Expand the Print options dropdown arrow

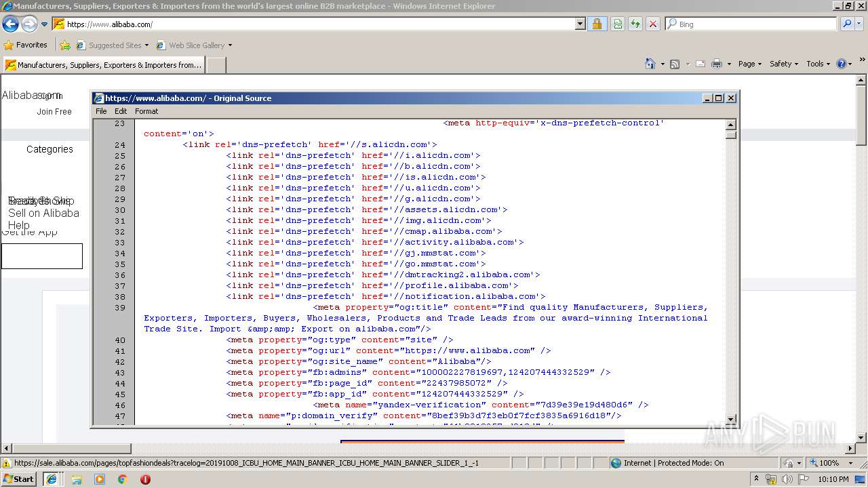click(x=729, y=64)
